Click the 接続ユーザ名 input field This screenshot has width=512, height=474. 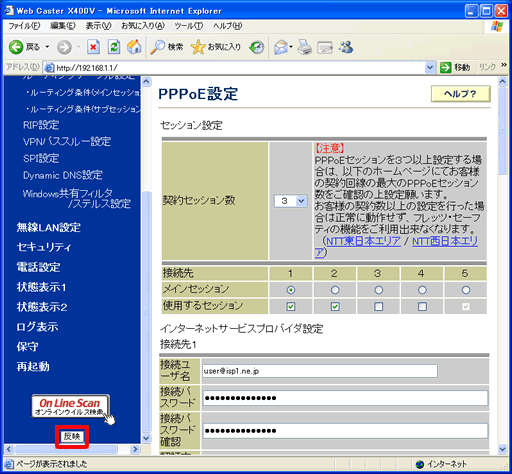tap(320, 371)
